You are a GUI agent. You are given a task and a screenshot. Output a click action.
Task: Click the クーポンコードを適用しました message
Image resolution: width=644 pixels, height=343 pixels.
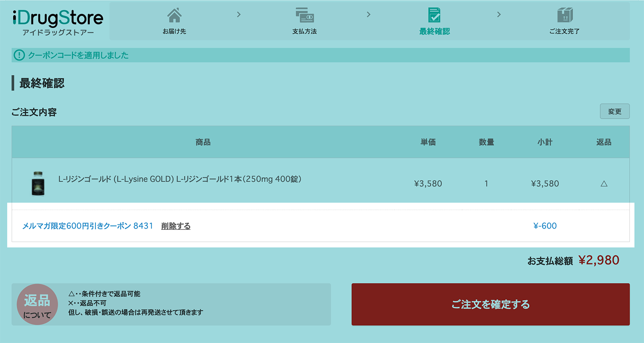pos(78,55)
